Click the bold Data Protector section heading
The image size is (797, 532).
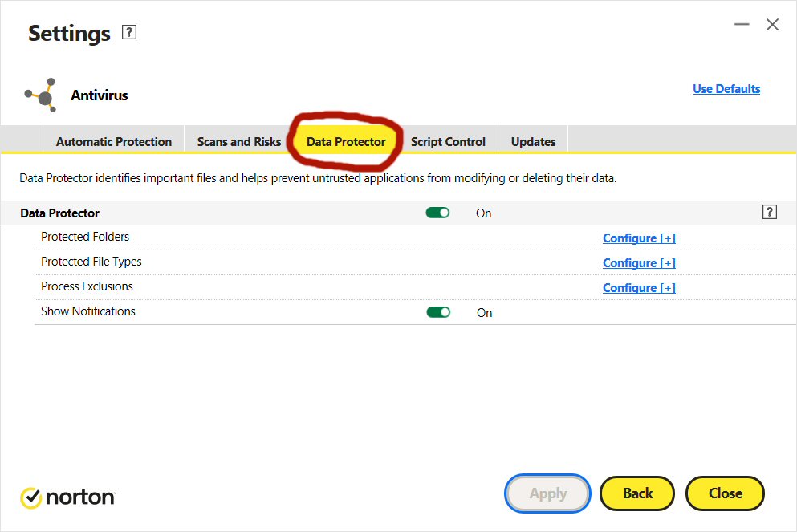pos(60,213)
